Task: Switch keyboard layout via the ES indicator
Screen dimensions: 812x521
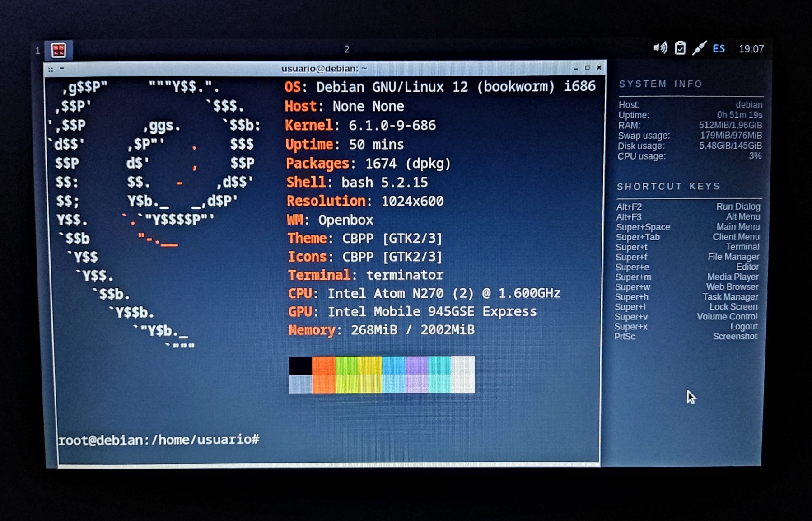Action: (719, 48)
